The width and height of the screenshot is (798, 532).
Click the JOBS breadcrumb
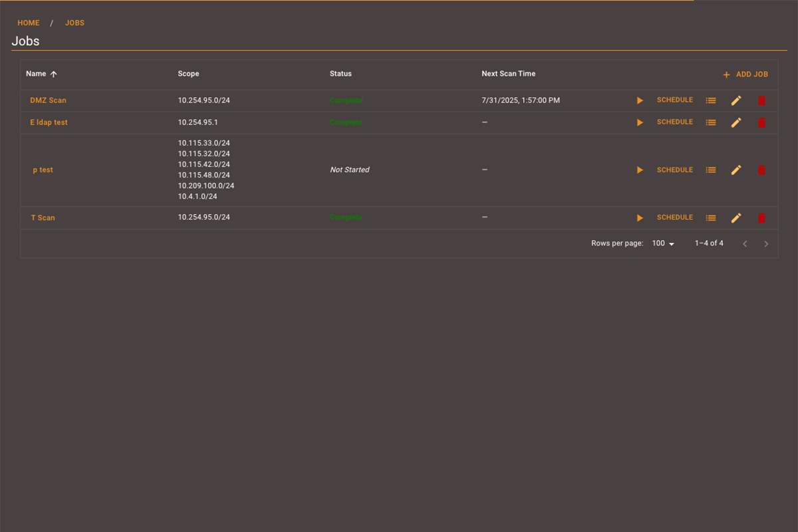pyautogui.click(x=74, y=23)
